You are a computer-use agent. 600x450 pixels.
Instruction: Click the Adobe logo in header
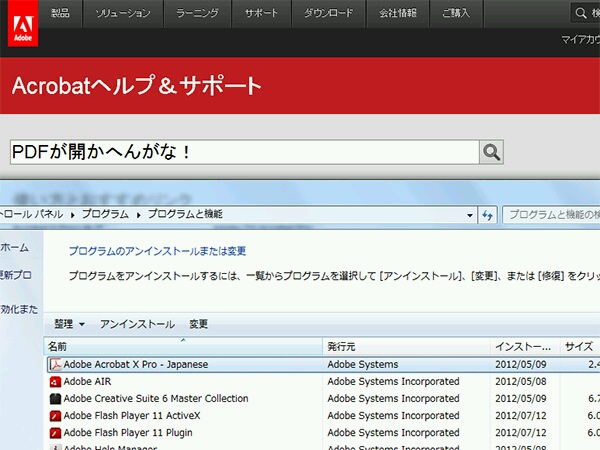click(x=23, y=23)
